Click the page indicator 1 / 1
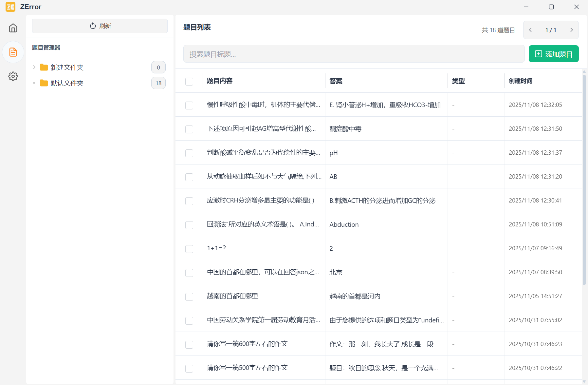Screen dimensions: 588x385 pyautogui.click(x=551, y=30)
